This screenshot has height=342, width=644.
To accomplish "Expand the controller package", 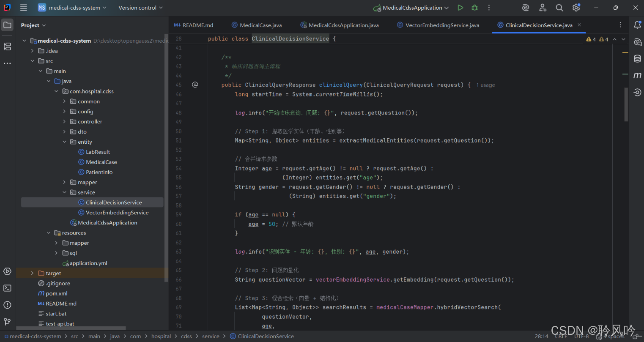I will 65,122.
